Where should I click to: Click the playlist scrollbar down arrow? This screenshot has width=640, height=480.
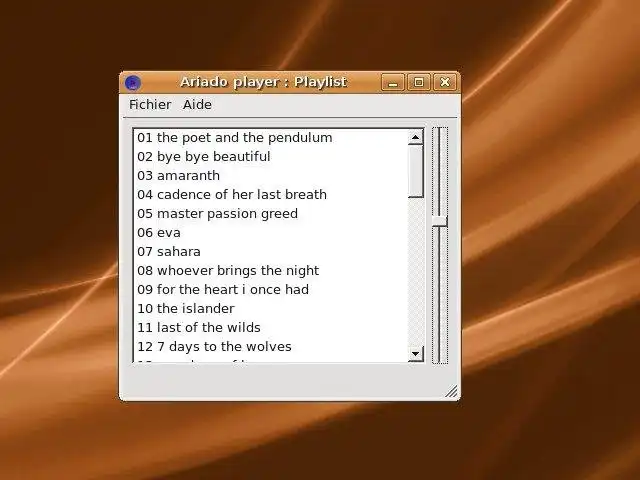[416, 353]
